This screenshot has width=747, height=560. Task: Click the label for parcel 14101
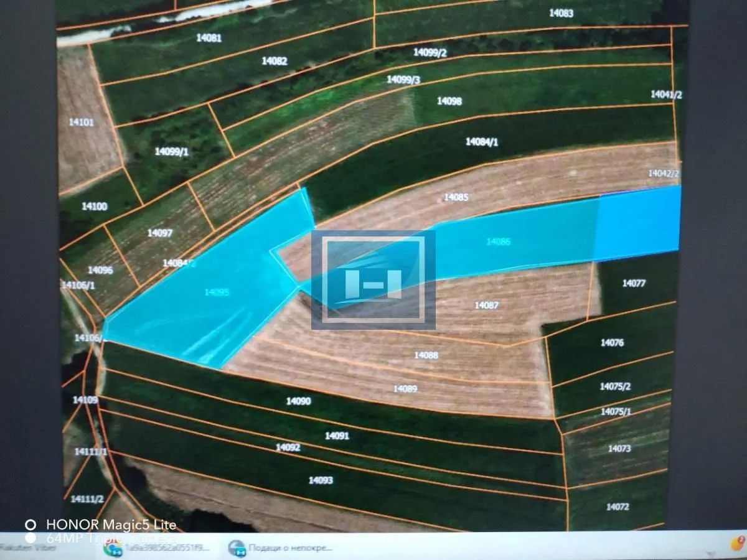click(81, 122)
